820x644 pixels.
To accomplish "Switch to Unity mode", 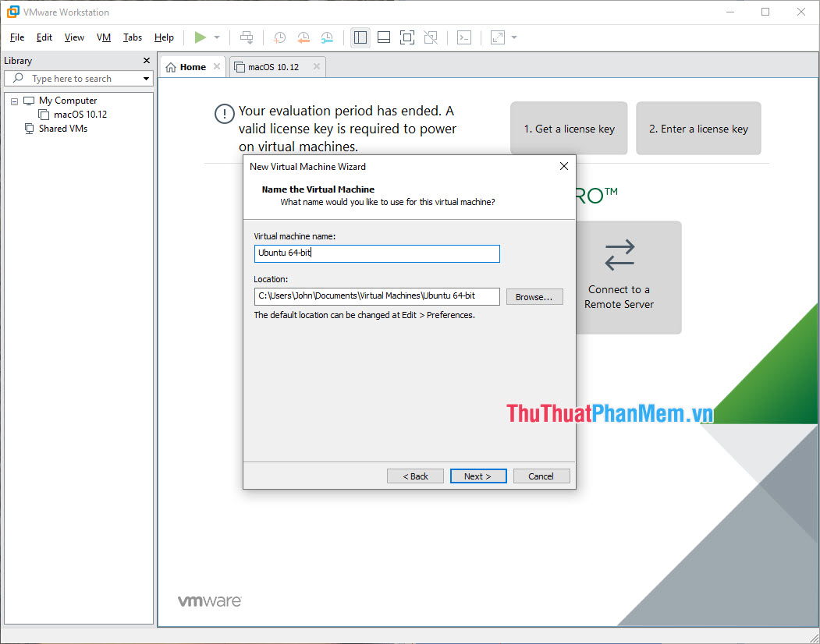I will 430,37.
